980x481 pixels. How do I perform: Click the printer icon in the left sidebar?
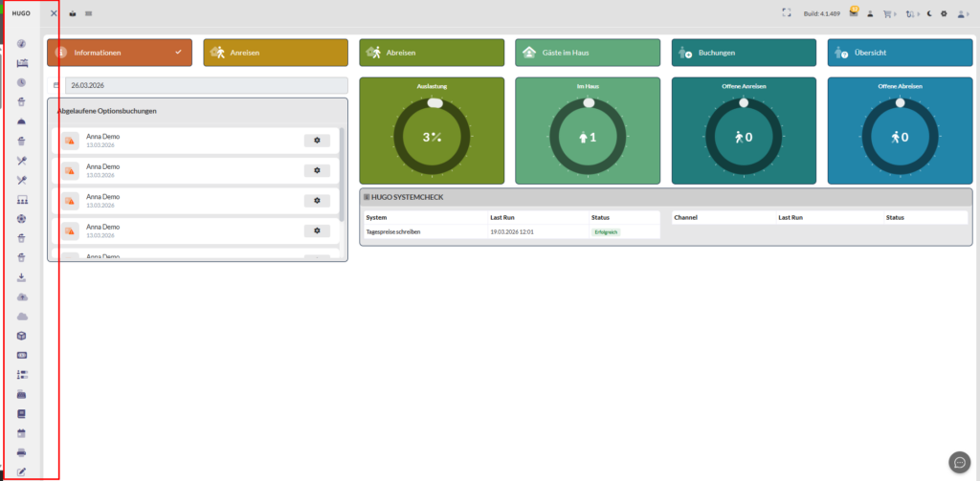tap(22, 452)
